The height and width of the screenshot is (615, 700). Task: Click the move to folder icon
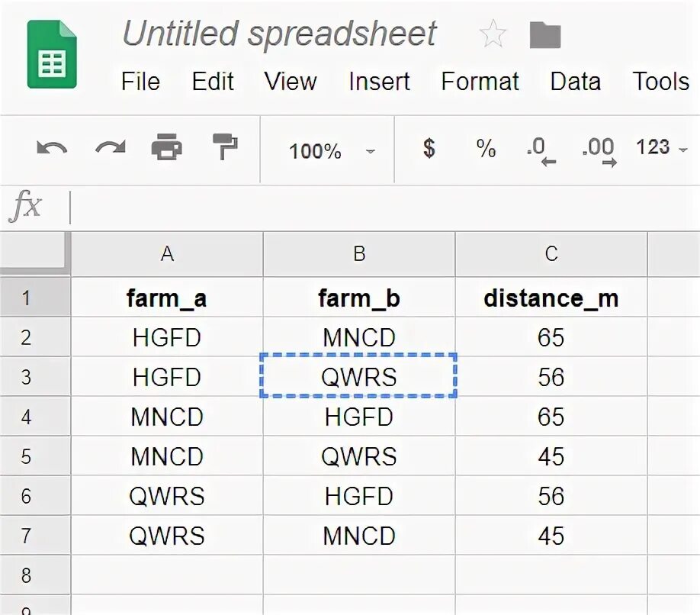coord(545,34)
